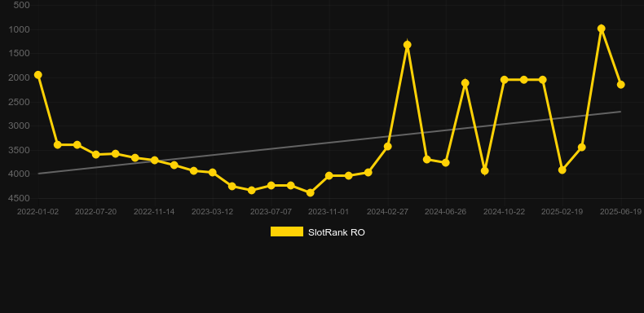Select the data point above 2024-06-26
The height and width of the screenshot is (313, 644).
click(446, 163)
